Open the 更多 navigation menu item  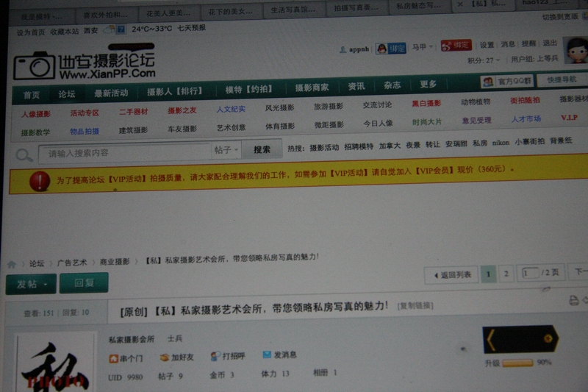(x=429, y=85)
